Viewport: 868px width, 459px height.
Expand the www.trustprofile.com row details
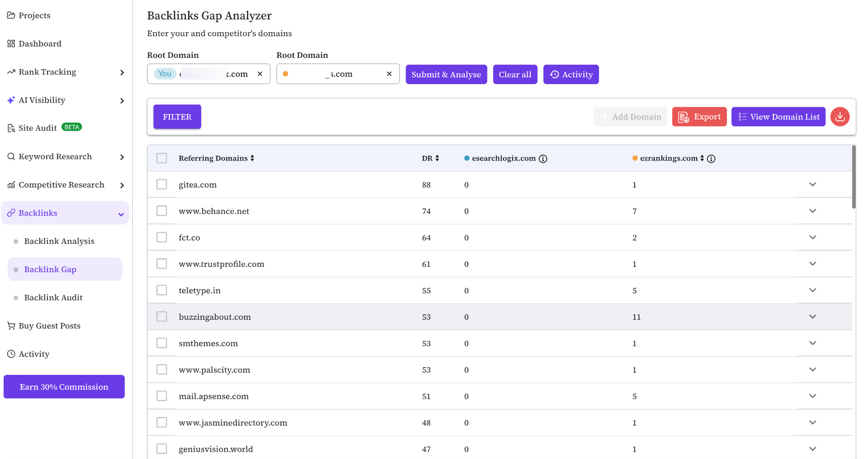[813, 264]
